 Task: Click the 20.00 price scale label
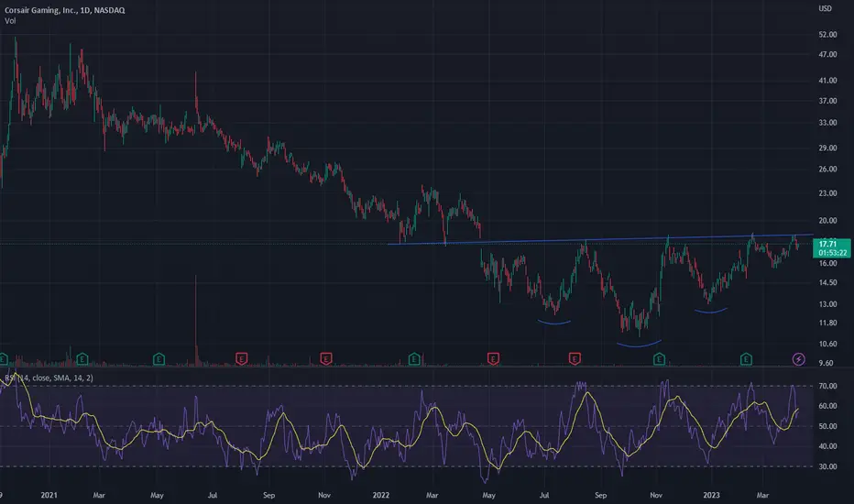[x=827, y=221]
